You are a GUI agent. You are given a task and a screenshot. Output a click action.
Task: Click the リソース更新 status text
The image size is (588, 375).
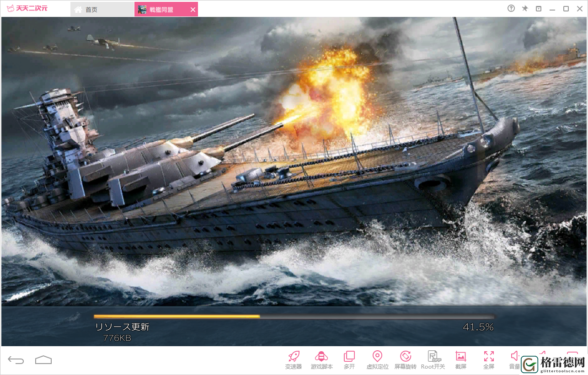tap(122, 327)
